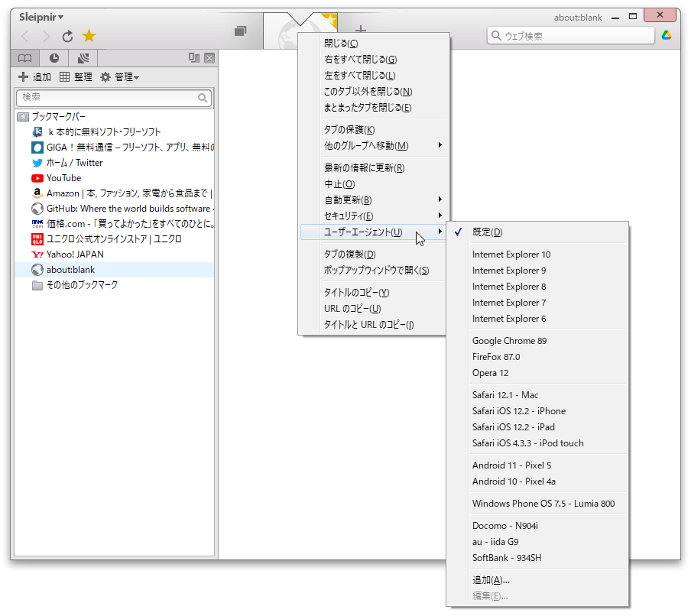This screenshot has width=691, height=616.
Task: Choose タイトルと URL のコピー(I)
Action: (373, 325)
